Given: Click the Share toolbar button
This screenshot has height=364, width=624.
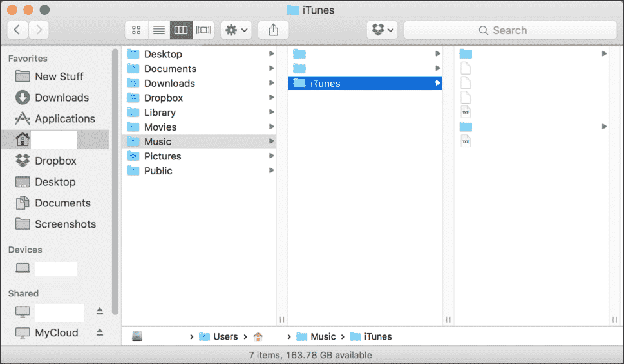Looking at the screenshot, I should click(x=273, y=30).
